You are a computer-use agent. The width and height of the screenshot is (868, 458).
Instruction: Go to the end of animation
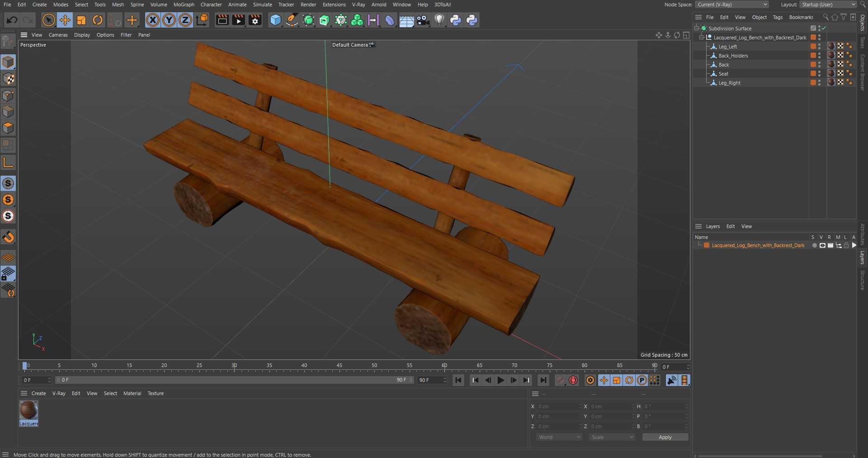point(543,380)
